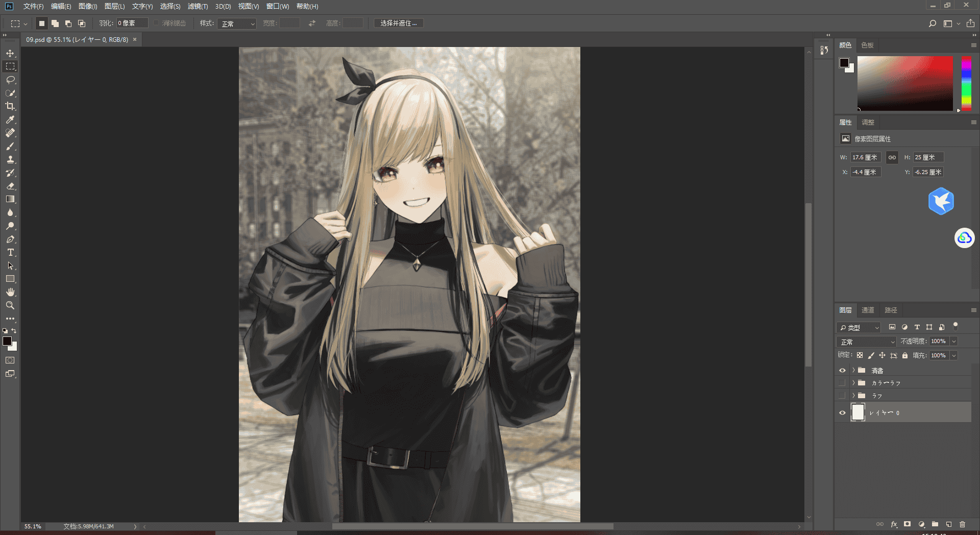Select the Zoom tool

pyautogui.click(x=10, y=305)
